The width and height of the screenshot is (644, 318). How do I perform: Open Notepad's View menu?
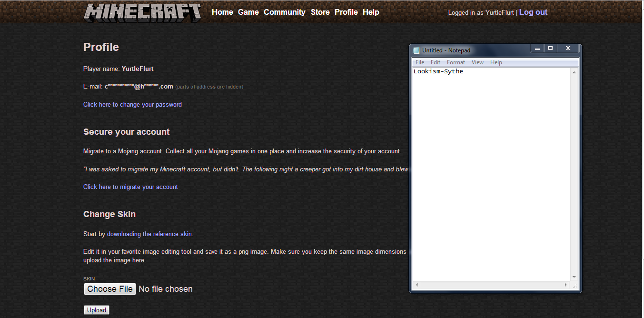[x=477, y=62]
